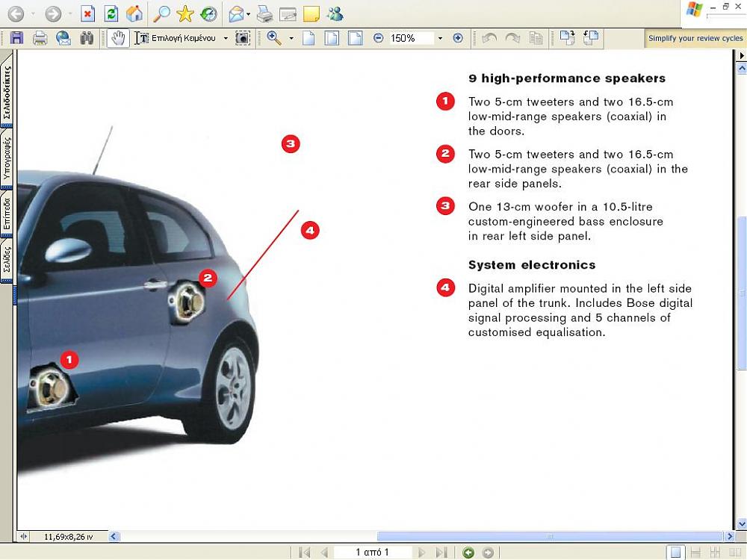Open the Σελίδες side tab
747x560 pixels.
point(7,261)
